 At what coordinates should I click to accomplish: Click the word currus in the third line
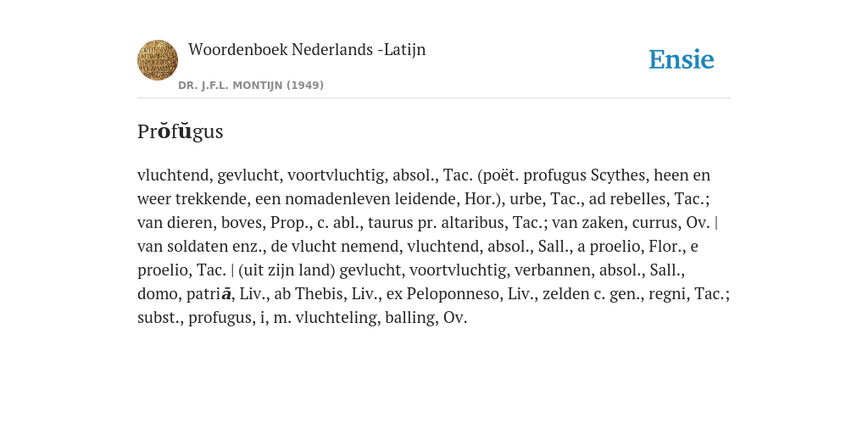click(x=654, y=223)
